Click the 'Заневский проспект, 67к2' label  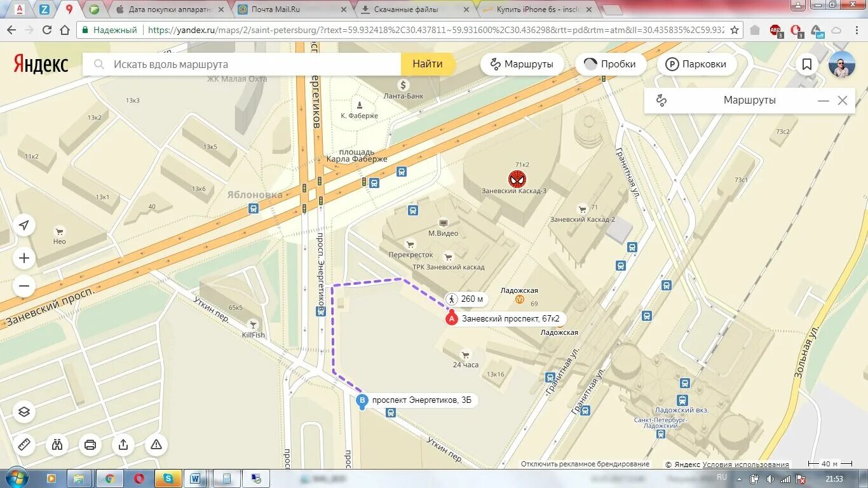tap(511, 319)
